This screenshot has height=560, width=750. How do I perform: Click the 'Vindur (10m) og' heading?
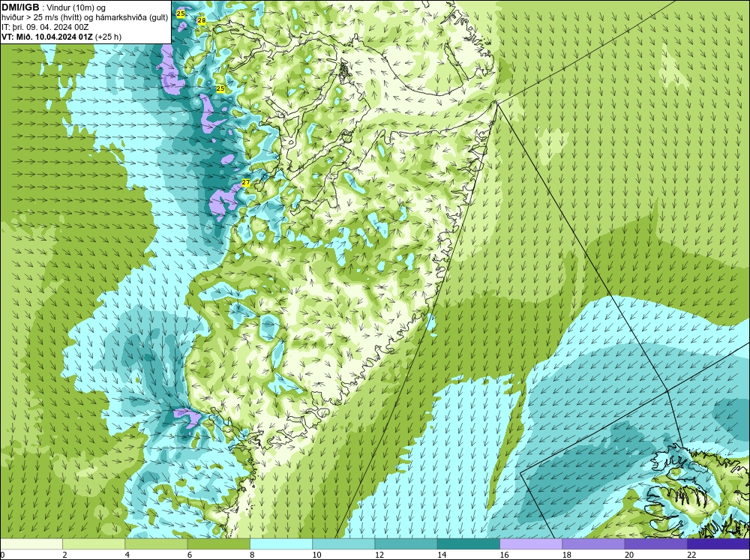coord(76,7)
